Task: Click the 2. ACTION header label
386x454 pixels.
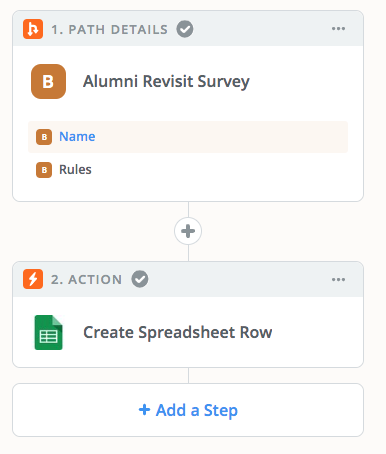Action: coord(86,279)
